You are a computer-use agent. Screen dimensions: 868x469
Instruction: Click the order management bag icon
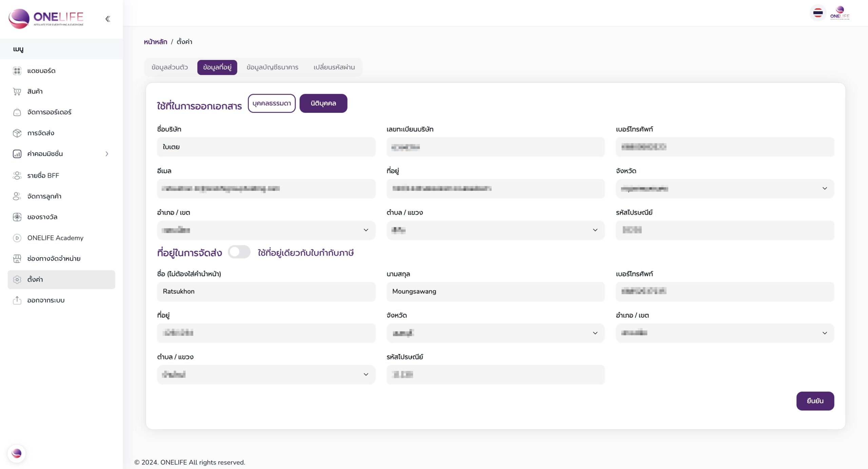point(17,112)
